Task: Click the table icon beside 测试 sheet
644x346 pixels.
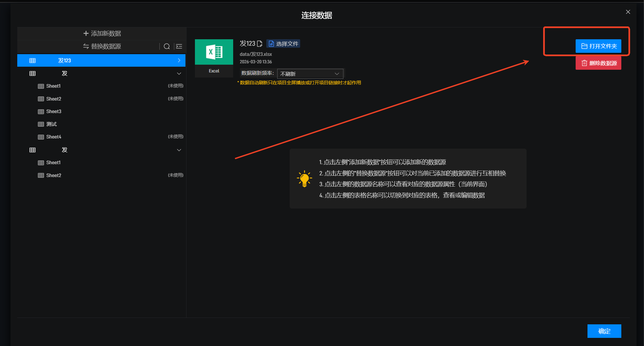Action: pyautogui.click(x=41, y=124)
